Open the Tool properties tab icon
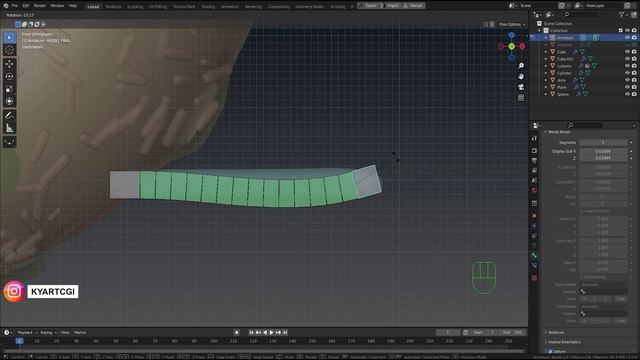 coord(534,139)
